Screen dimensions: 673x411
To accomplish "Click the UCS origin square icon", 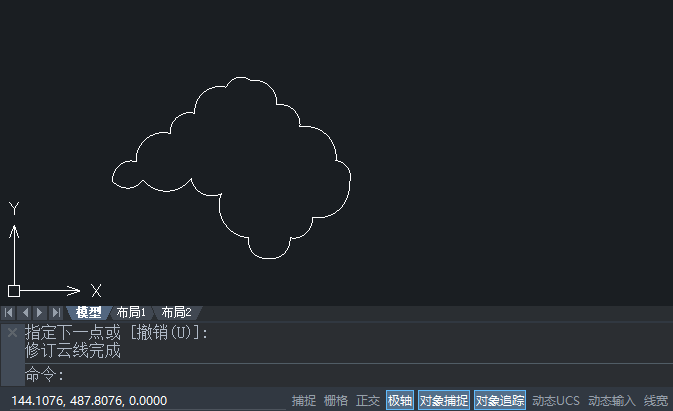I will click(14, 291).
